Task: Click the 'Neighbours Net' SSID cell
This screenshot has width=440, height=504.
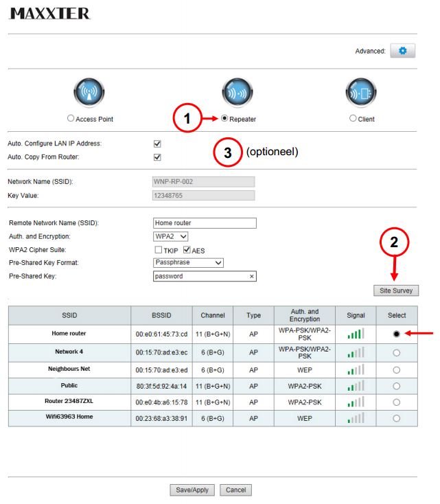Action: coord(69,369)
